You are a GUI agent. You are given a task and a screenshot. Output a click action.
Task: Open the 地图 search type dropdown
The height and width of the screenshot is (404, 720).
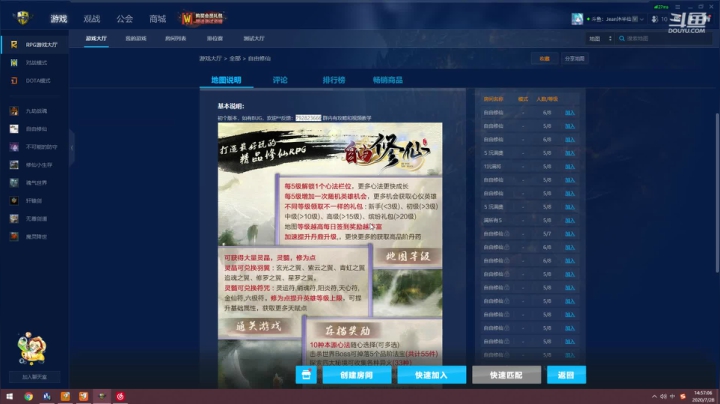(601, 39)
